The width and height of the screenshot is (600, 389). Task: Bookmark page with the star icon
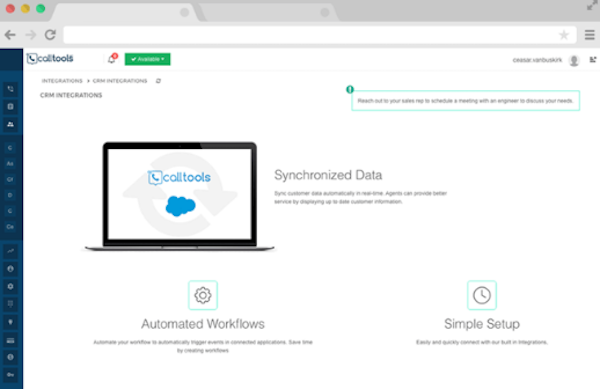(x=564, y=35)
